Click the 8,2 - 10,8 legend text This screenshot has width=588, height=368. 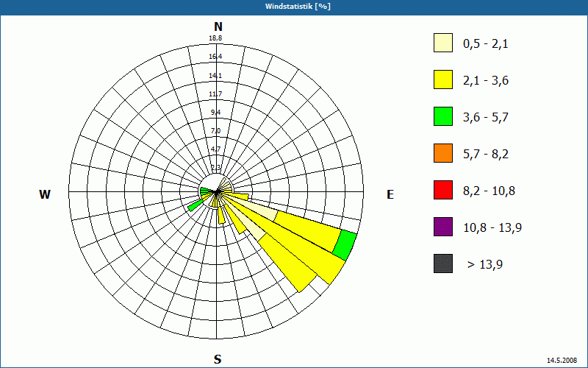pyautogui.click(x=489, y=191)
